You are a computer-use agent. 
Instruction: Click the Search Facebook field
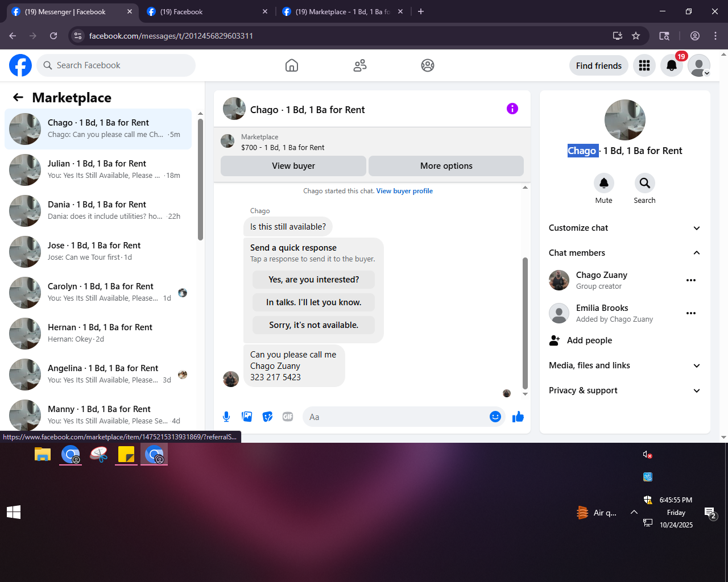[x=116, y=65]
